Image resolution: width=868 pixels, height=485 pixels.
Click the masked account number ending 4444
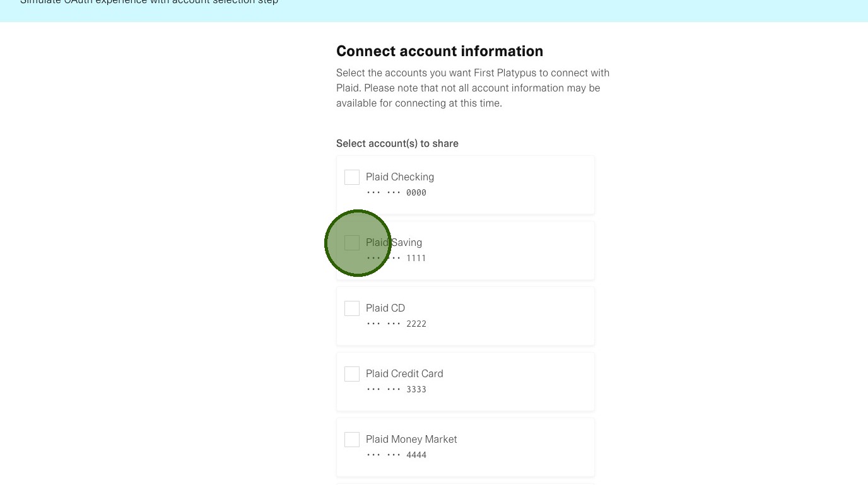click(396, 455)
